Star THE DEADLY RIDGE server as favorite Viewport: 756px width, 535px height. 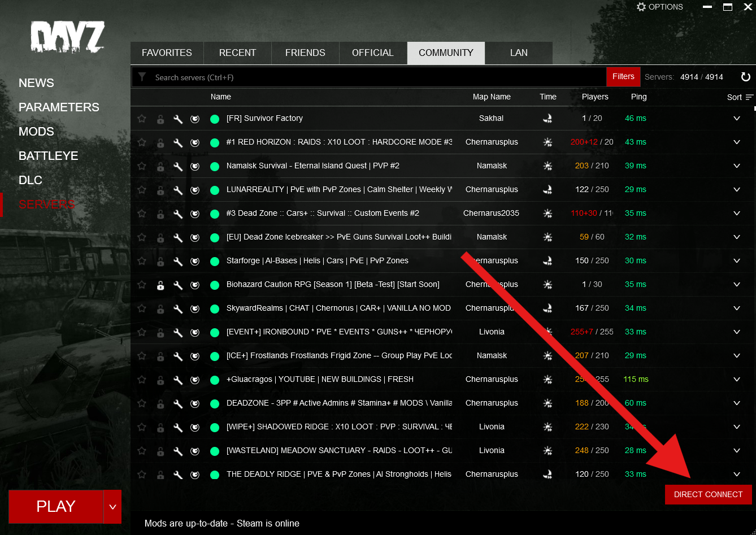click(142, 475)
